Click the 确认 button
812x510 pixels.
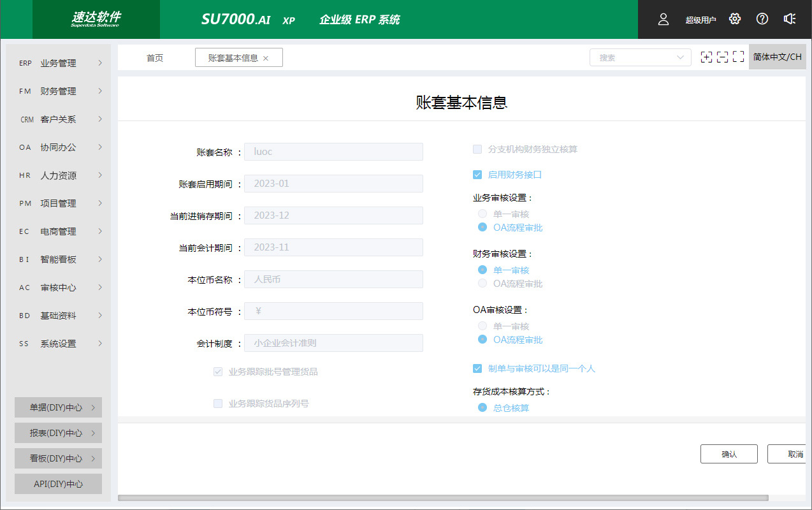coord(729,454)
